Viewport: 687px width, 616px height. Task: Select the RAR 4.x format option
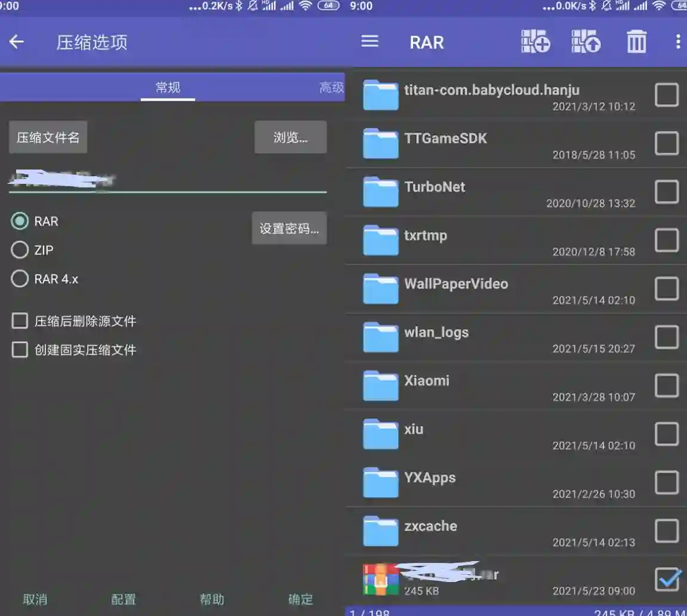coord(20,279)
